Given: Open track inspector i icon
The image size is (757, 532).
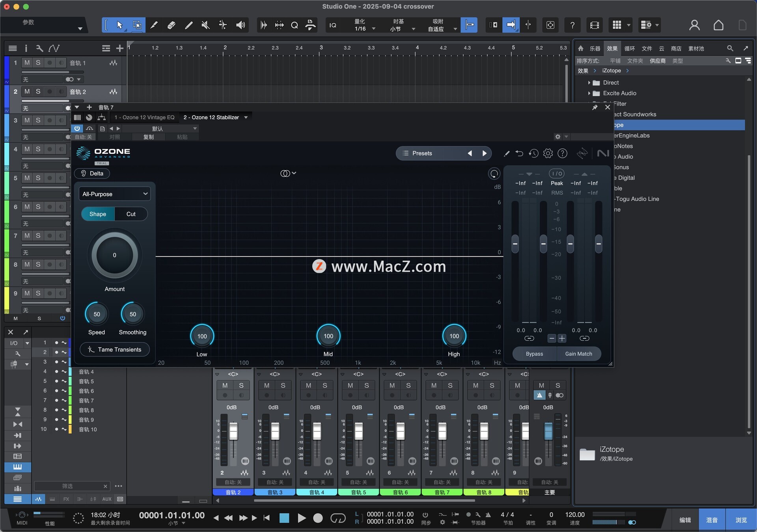Looking at the screenshot, I should click(x=26, y=48).
